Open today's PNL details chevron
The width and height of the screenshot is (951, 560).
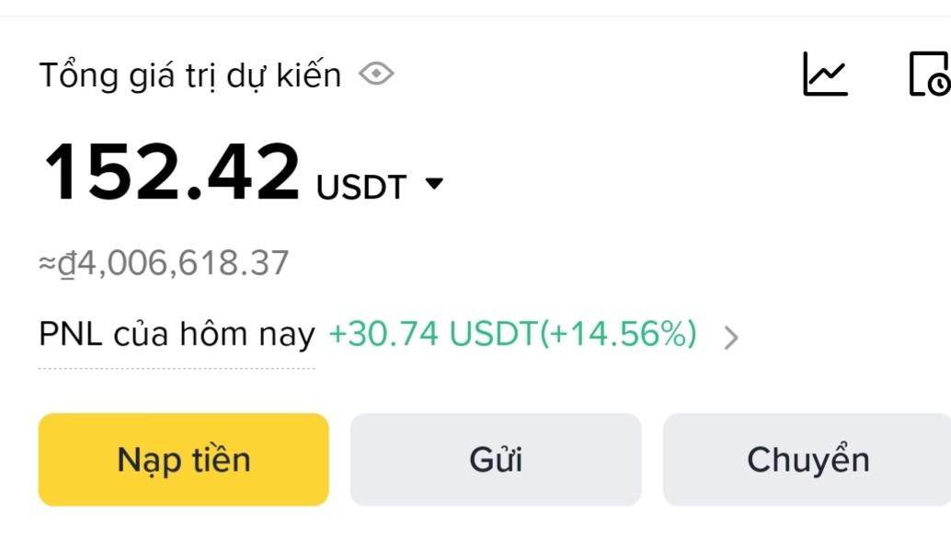[x=731, y=337]
